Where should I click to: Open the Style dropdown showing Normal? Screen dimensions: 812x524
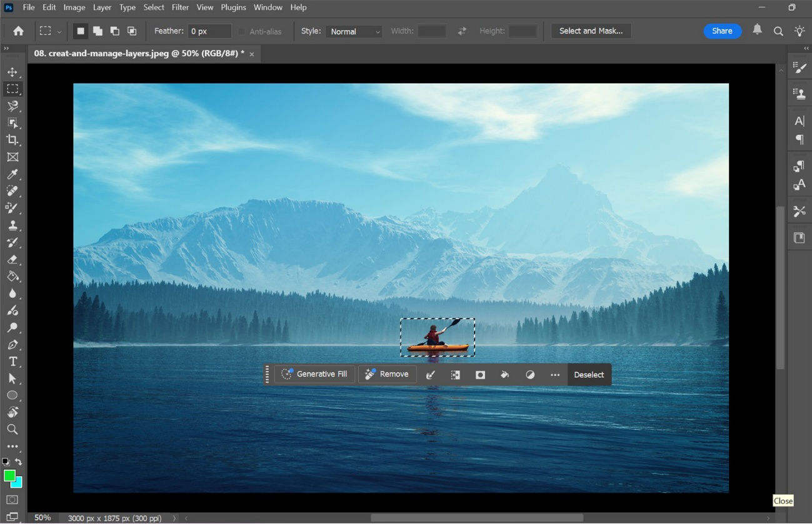pyautogui.click(x=354, y=31)
